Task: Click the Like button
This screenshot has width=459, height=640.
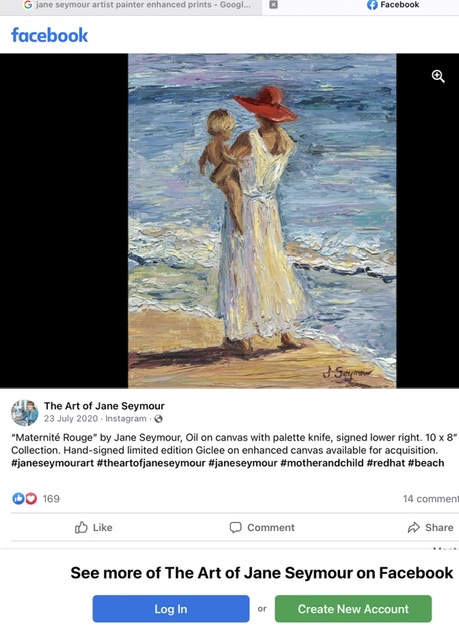Action: [93, 527]
